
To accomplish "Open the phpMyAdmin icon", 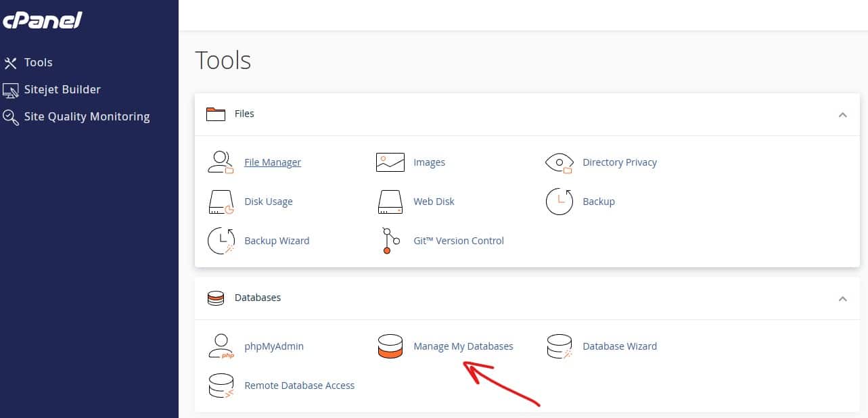I will tap(221, 346).
